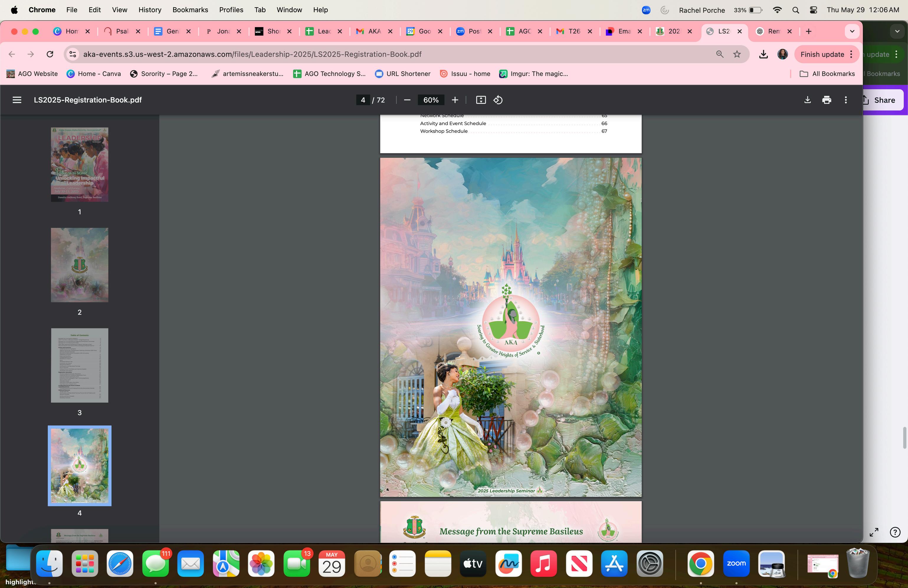Open the Bookmarks menu in menu bar
Viewport: 908px width, 588px height.
pyautogui.click(x=190, y=10)
